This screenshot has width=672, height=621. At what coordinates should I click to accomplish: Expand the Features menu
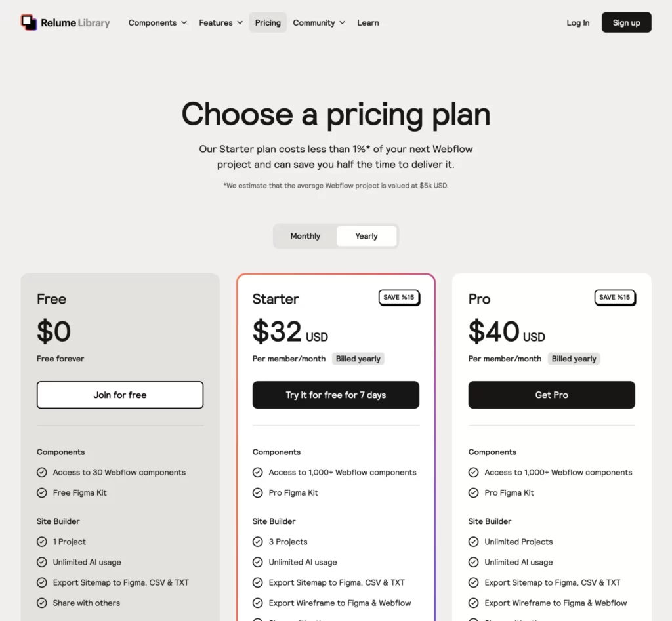[x=220, y=22]
